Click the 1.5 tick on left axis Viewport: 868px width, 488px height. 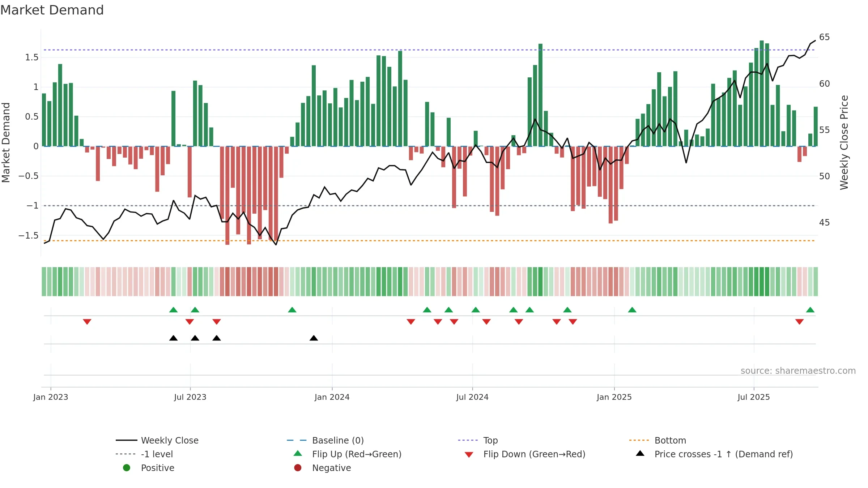point(32,57)
